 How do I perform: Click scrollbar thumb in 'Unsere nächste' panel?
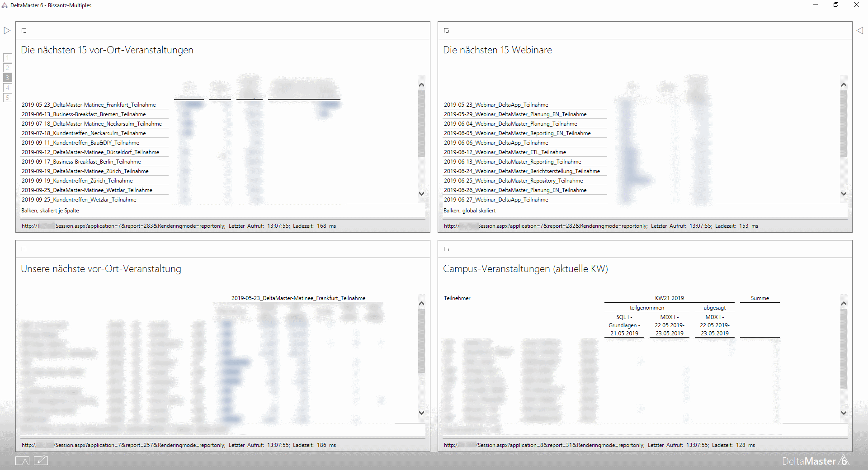tap(421, 341)
